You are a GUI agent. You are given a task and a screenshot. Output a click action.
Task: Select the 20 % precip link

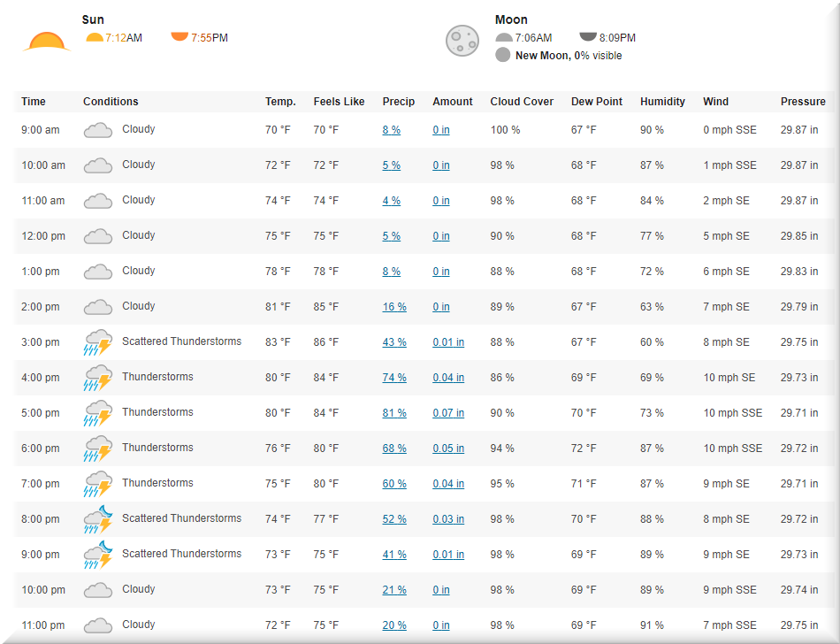[394, 625]
